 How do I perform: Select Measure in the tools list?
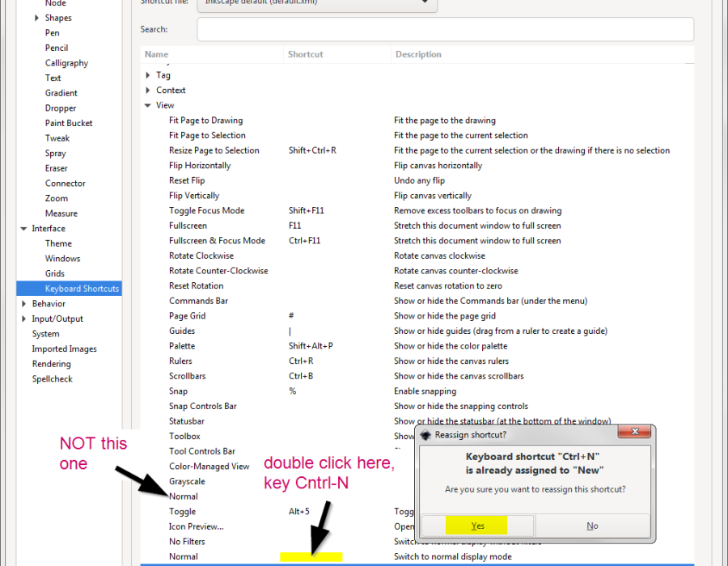pos(61,213)
